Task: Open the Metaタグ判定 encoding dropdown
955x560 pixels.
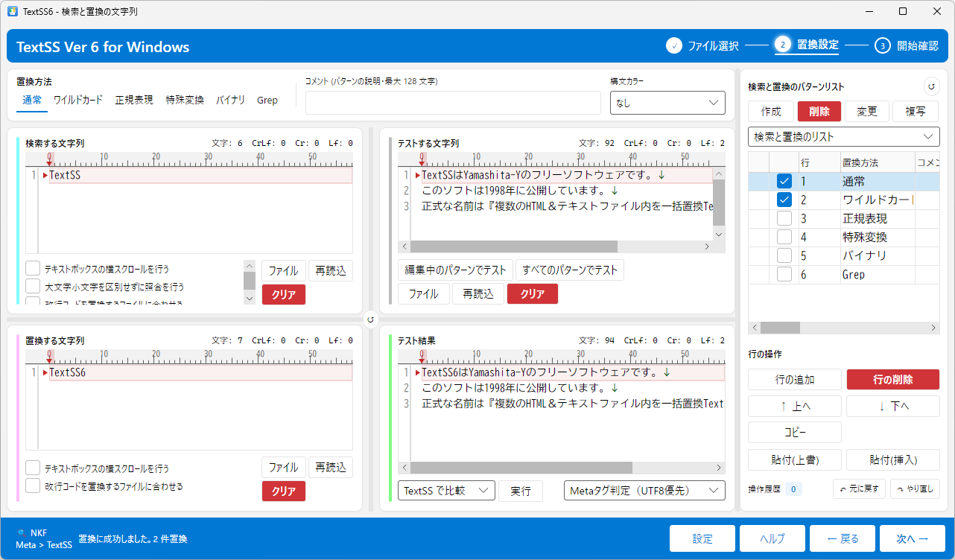Action: click(644, 490)
